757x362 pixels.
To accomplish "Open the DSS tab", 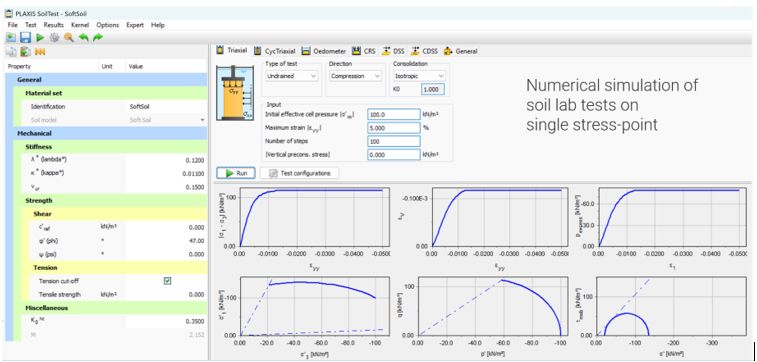I will coord(393,51).
